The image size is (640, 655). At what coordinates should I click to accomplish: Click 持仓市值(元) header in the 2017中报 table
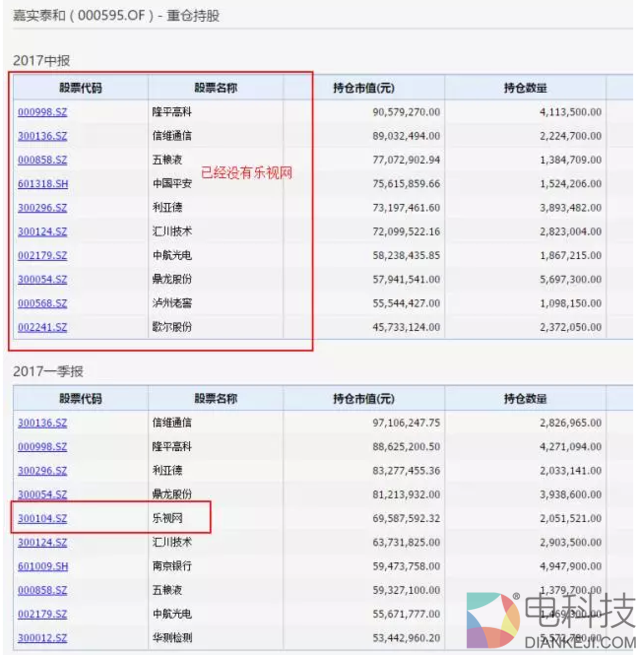[363, 88]
